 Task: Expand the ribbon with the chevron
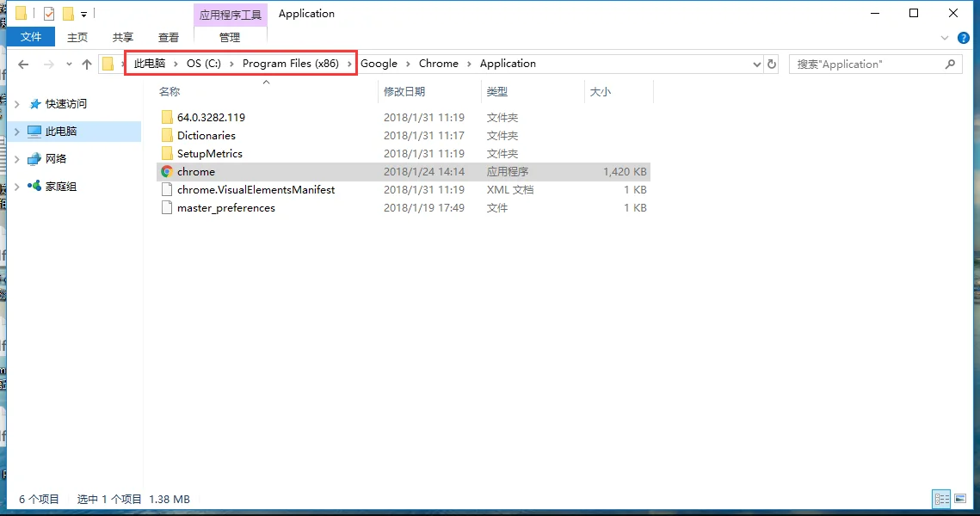point(945,38)
